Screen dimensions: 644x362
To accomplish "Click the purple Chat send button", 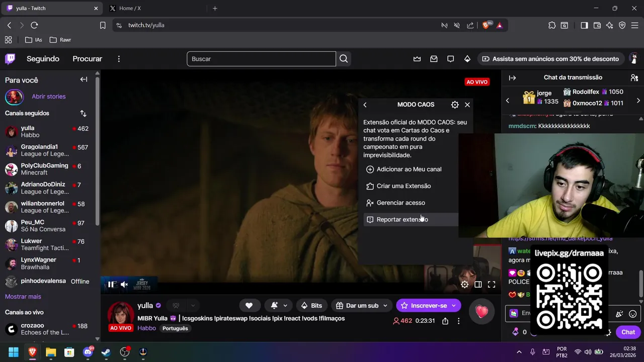I will pos(628,332).
